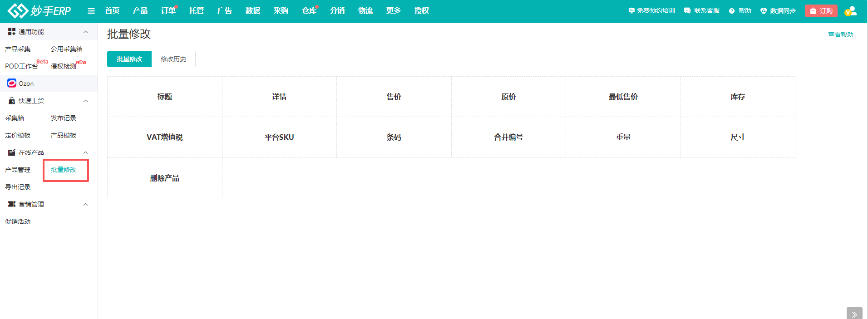Click the Ozon platform logo icon
Image resolution: width=868 pixels, height=319 pixels.
pyautogui.click(x=12, y=83)
